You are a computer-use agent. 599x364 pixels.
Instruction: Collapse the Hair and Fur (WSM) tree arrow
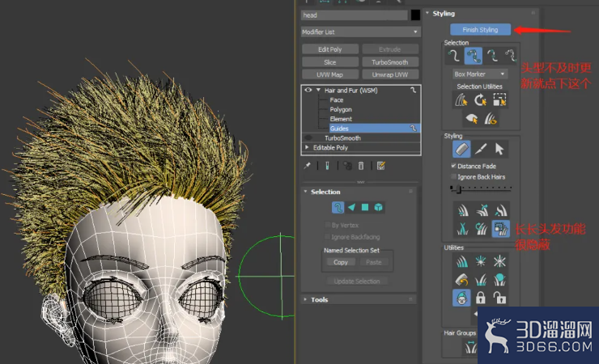pyautogui.click(x=318, y=90)
